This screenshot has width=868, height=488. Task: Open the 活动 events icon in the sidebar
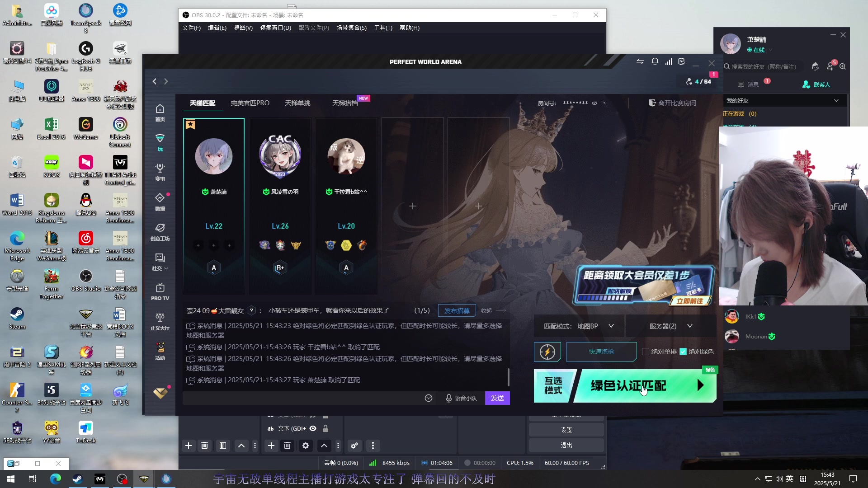pyautogui.click(x=160, y=351)
